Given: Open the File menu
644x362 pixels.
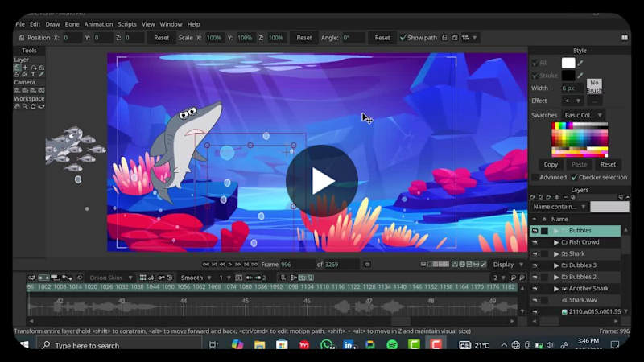Looking at the screenshot, I should tap(20, 24).
